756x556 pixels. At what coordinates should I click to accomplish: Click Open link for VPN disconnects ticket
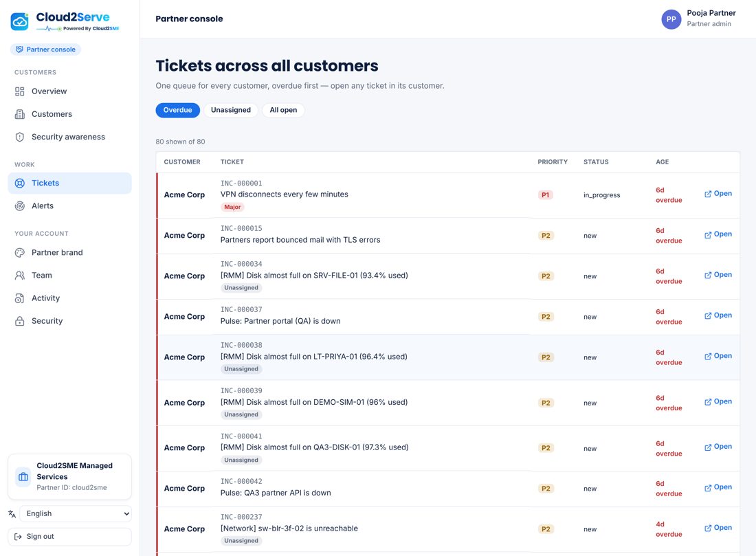pos(718,193)
